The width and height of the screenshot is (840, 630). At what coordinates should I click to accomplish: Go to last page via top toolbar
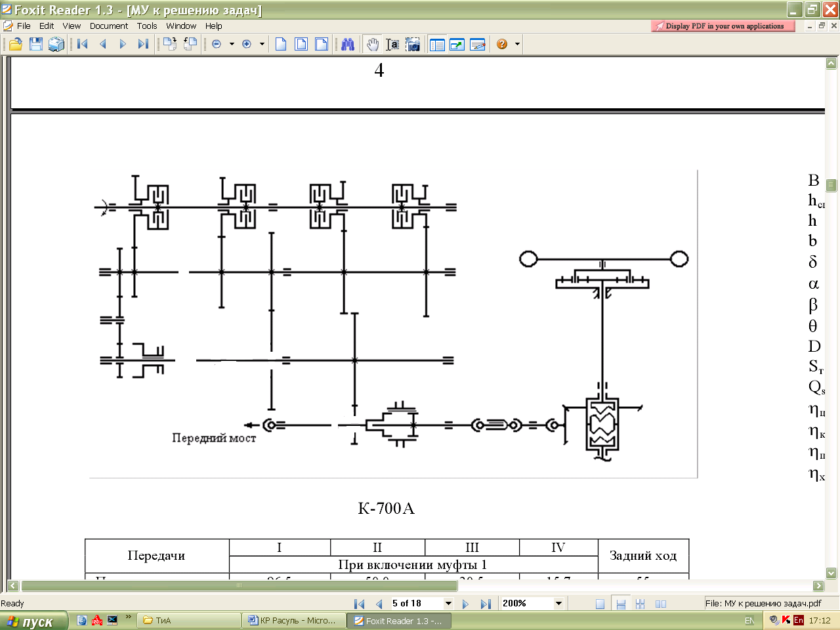click(143, 44)
